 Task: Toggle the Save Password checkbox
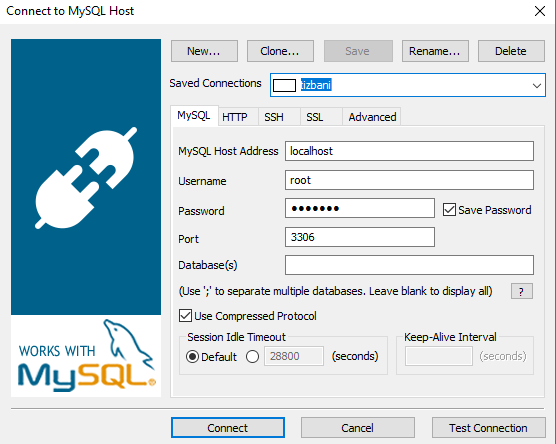pos(449,210)
